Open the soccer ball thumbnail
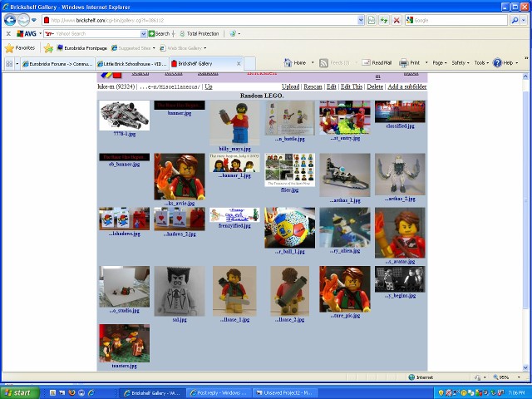 (x=290, y=228)
